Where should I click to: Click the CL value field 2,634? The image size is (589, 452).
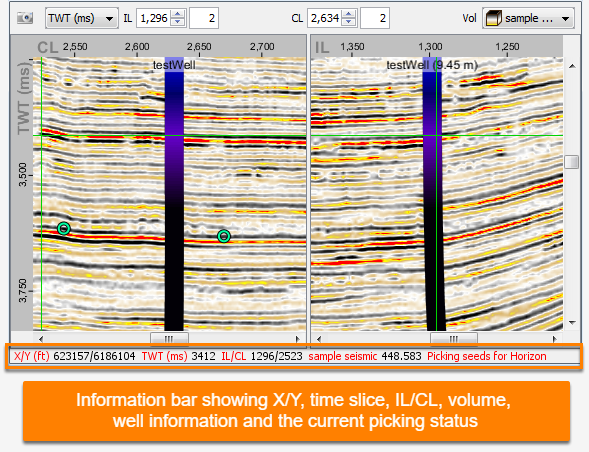pos(325,18)
